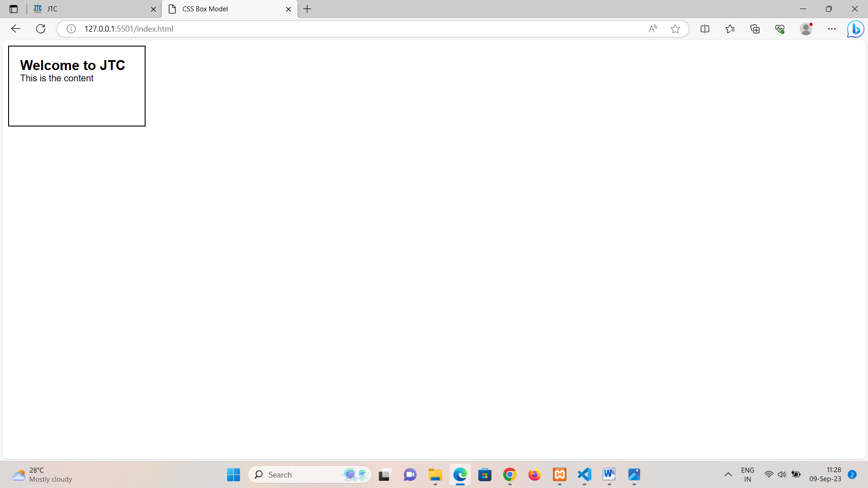Open notification center badge
This screenshot has width=868, height=488.
[852, 475]
